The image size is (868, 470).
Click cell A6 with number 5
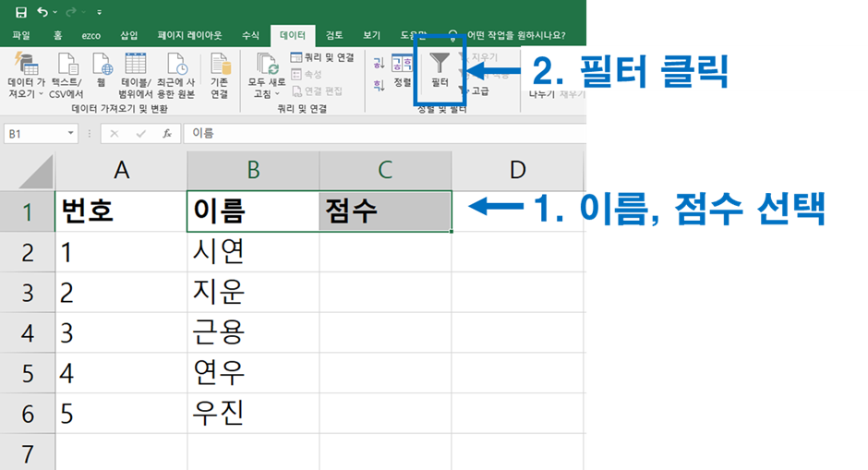[x=121, y=414]
